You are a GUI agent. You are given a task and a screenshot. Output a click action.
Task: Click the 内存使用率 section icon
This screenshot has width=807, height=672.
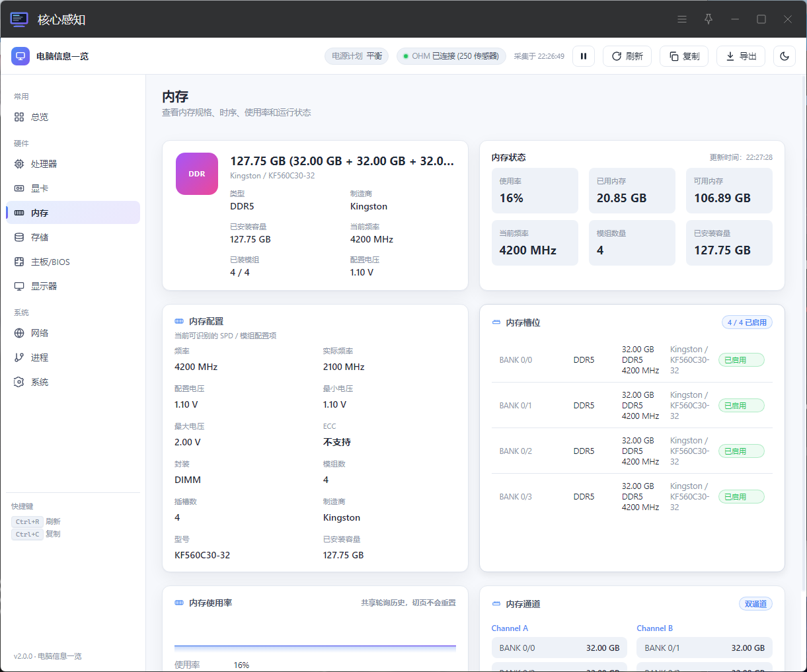pyautogui.click(x=179, y=603)
